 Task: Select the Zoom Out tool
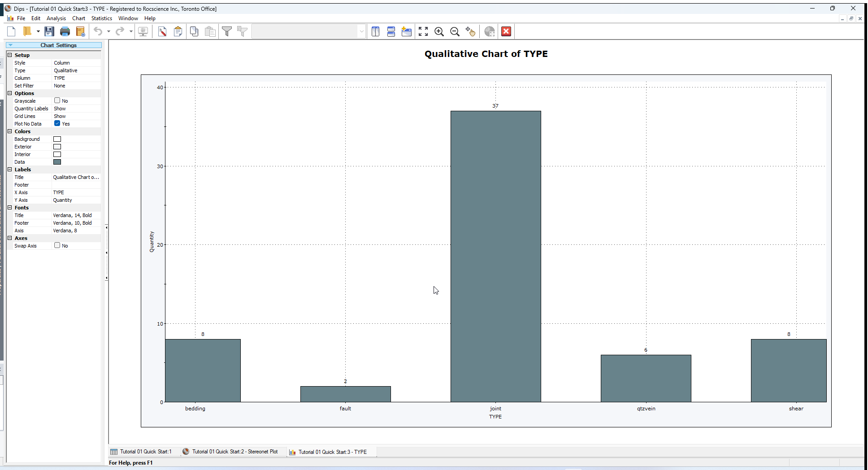[x=455, y=31]
